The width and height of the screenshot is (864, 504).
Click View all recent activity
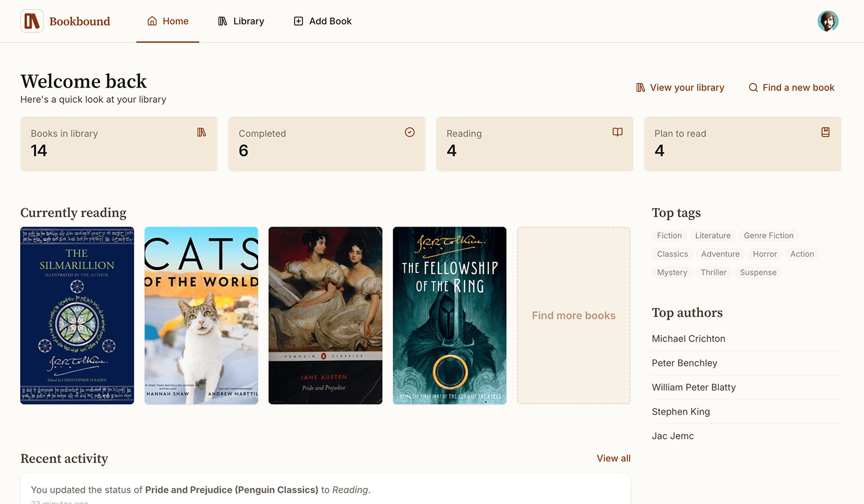614,458
